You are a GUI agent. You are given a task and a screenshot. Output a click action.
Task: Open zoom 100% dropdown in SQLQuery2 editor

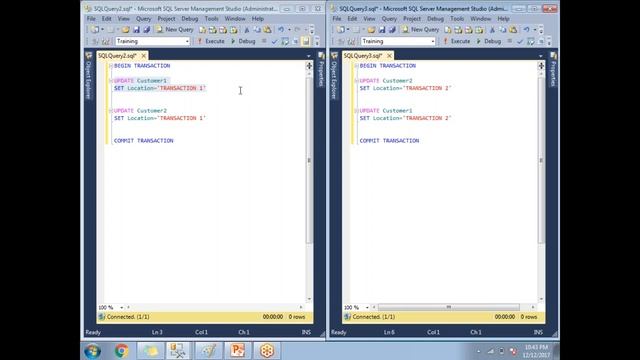tap(121, 307)
